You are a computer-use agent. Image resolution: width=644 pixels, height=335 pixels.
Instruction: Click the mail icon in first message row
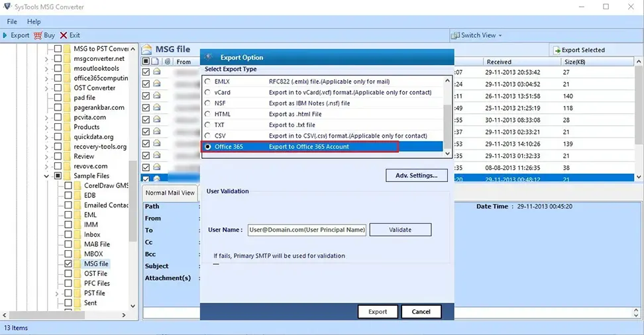coord(156,72)
